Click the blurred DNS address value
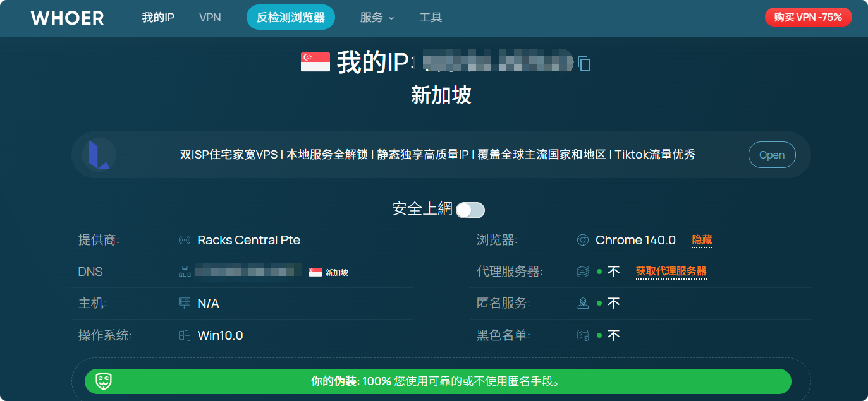 click(x=248, y=272)
